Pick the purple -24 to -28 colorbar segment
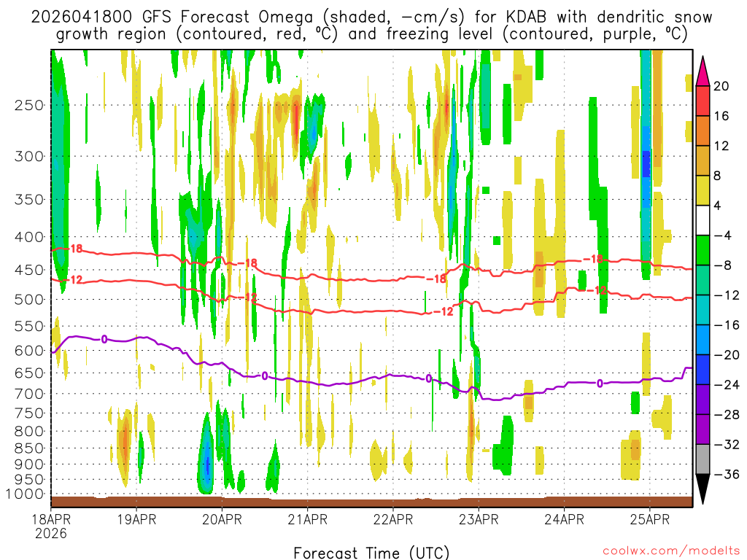The height and width of the screenshot is (560, 747). pos(703,400)
